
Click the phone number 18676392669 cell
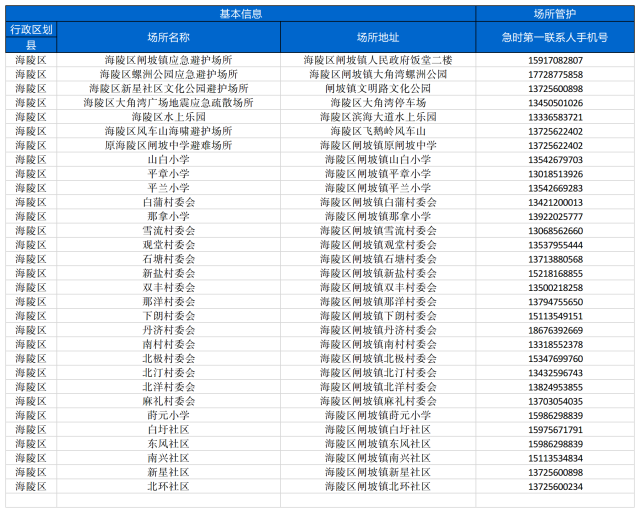point(555,330)
